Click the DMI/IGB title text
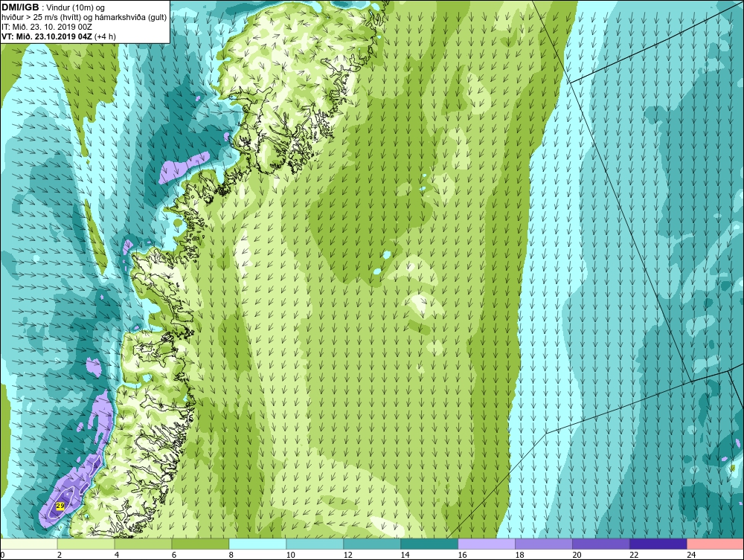Image resolution: width=744 pixels, height=560 pixels. (x=20, y=7)
